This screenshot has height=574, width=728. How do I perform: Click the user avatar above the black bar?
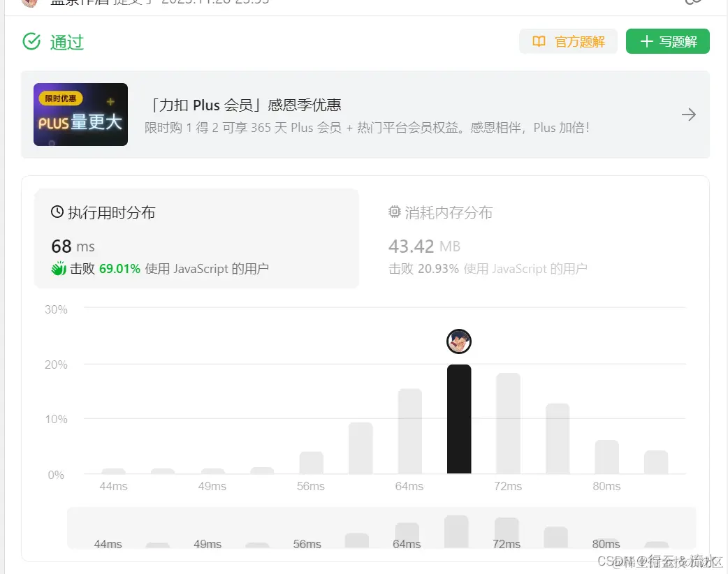459,341
